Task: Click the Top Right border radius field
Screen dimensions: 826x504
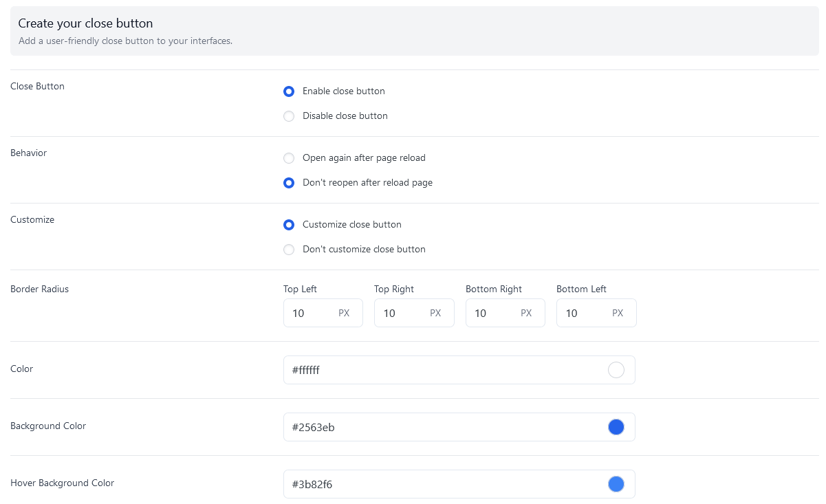Action: [414, 313]
